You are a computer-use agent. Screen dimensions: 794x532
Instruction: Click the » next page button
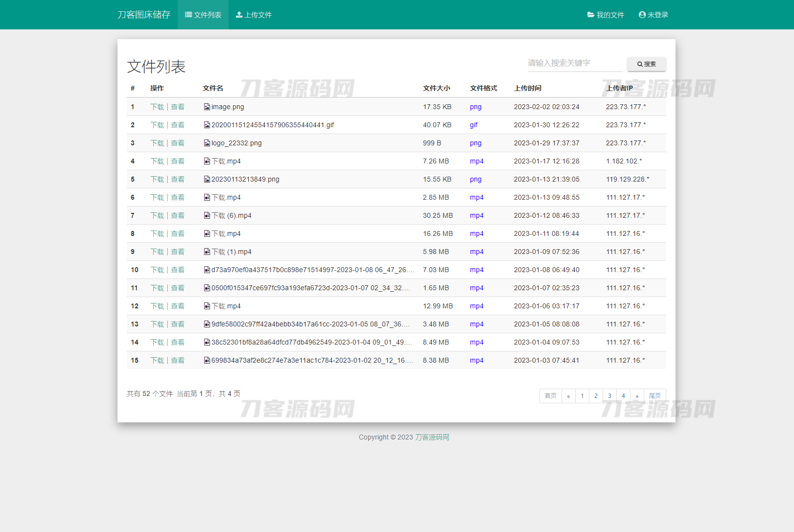click(637, 395)
